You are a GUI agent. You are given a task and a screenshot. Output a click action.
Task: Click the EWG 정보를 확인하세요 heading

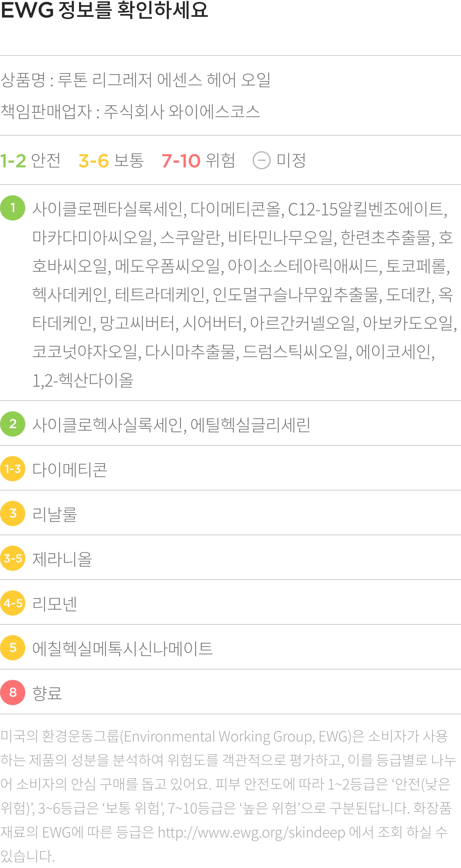[x=104, y=10]
